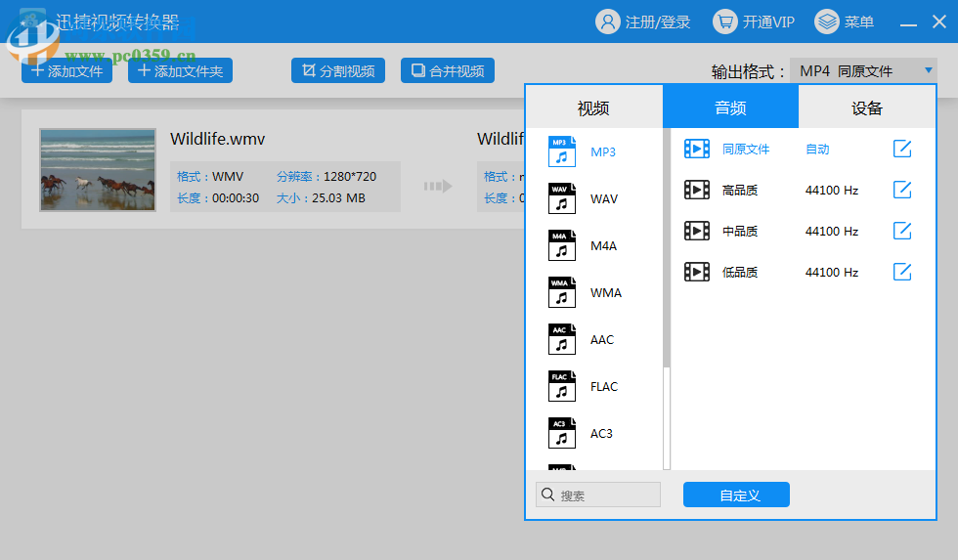The width and height of the screenshot is (958, 560).
Task: Click the 搜索 input field
Action: [x=598, y=495]
